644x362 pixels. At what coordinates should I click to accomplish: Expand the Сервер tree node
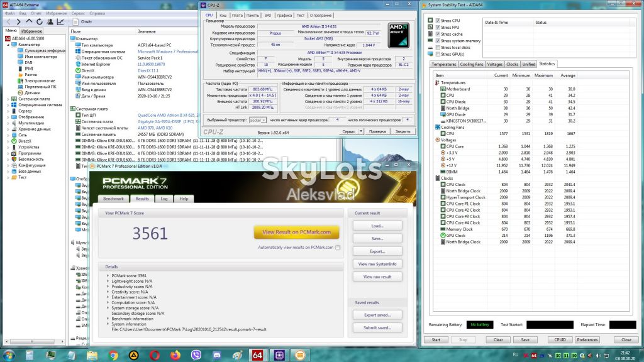click(8, 111)
